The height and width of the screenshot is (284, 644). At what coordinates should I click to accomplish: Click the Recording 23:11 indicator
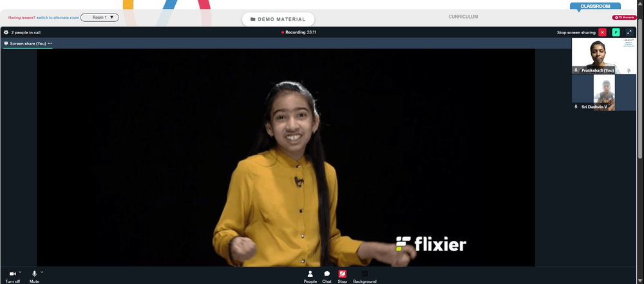tap(299, 32)
